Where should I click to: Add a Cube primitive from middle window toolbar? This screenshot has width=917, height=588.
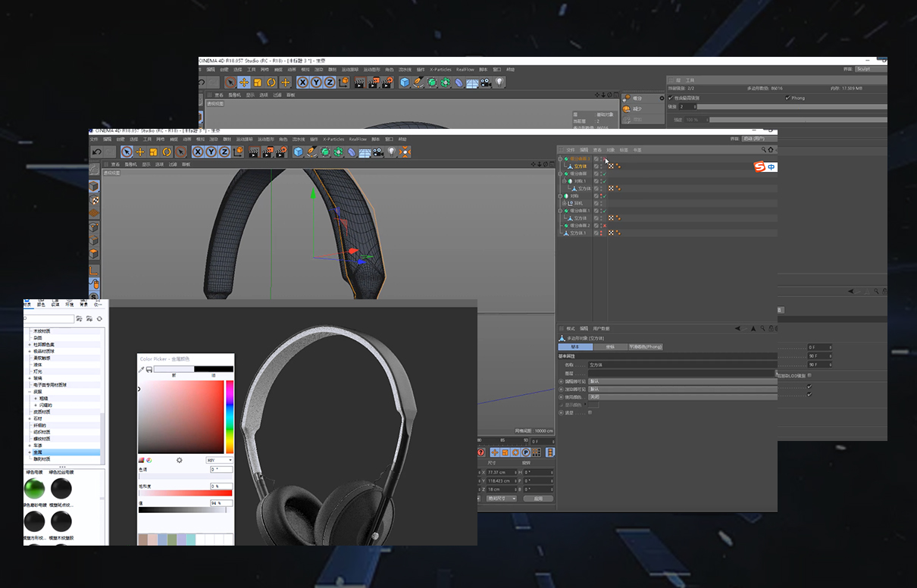pos(299,152)
